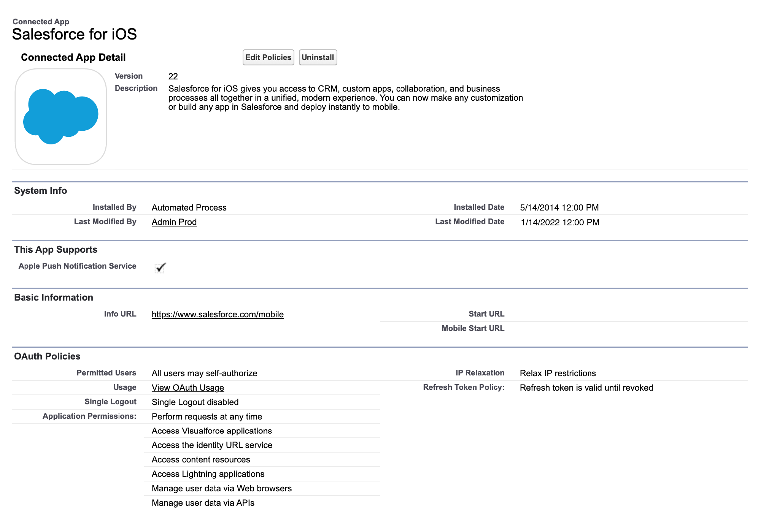761x532 pixels.
Task: Click the 'Single Logout disabled' value
Action: coord(195,402)
